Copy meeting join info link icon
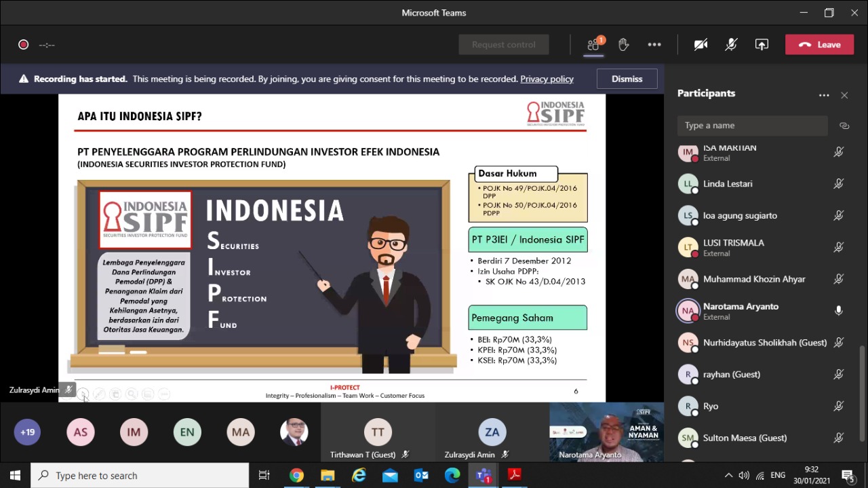Image resolution: width=868 pixels, height=488 pixels. coord(844,126)
